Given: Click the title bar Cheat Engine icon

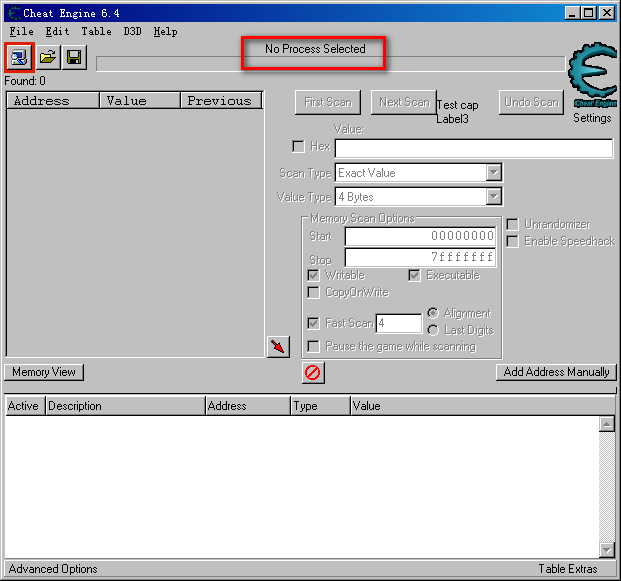Looking at the screenshot, I should pos(14,13).
